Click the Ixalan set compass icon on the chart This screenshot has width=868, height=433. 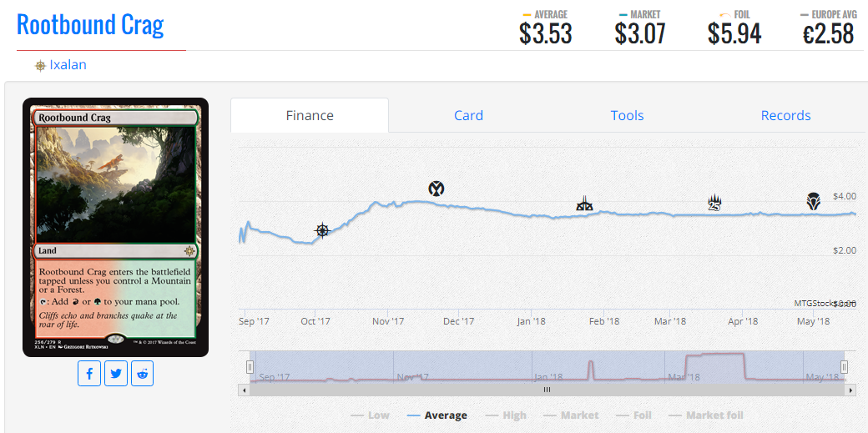pyautogui.click(x=322, y=230)
